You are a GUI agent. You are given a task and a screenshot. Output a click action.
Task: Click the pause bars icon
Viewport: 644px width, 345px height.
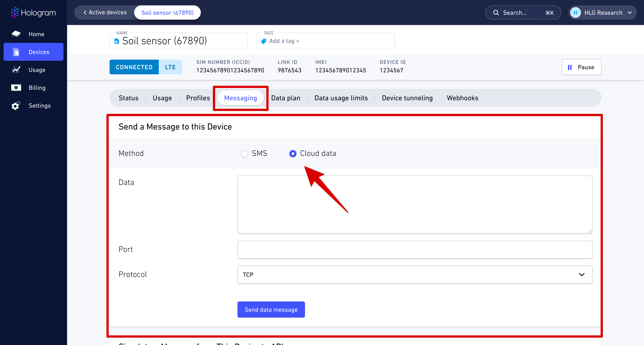(570, 67)
